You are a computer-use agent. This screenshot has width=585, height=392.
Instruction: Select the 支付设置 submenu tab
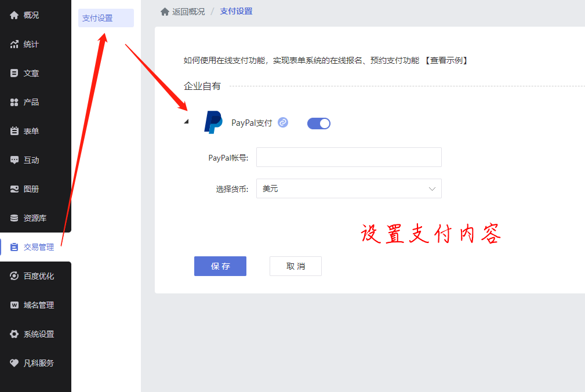click(x=106, y=18)
